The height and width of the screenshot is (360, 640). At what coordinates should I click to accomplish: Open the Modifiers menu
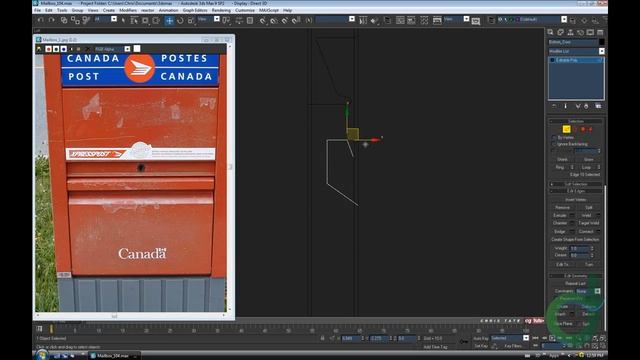coord(128,10)
